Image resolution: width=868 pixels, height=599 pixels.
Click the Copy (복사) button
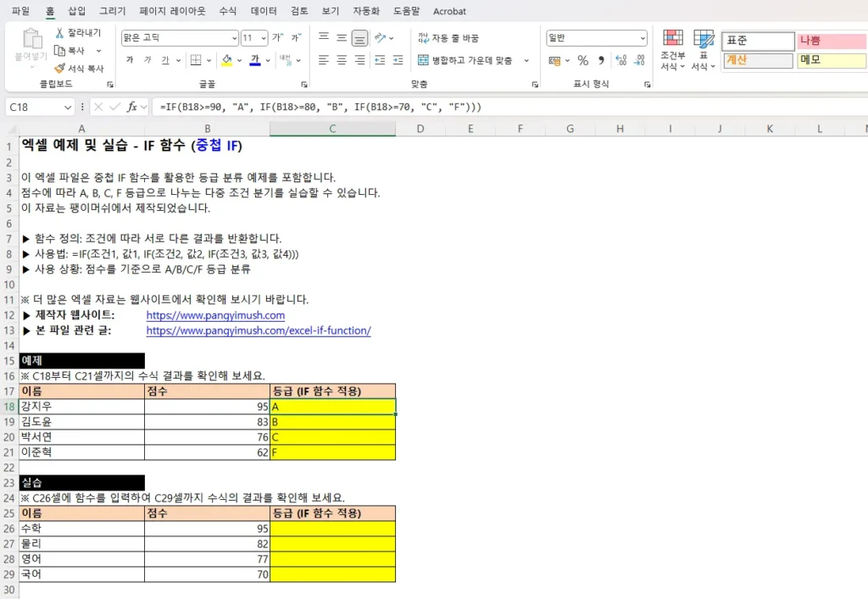70,51
